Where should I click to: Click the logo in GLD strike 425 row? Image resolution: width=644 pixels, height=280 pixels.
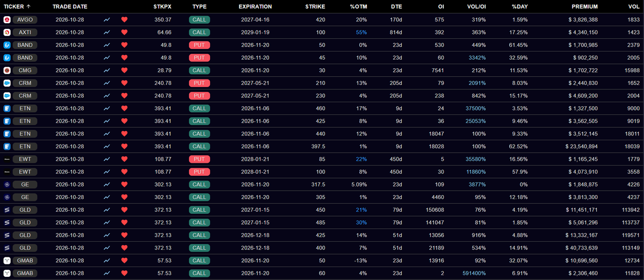click(x=6, y=235)
